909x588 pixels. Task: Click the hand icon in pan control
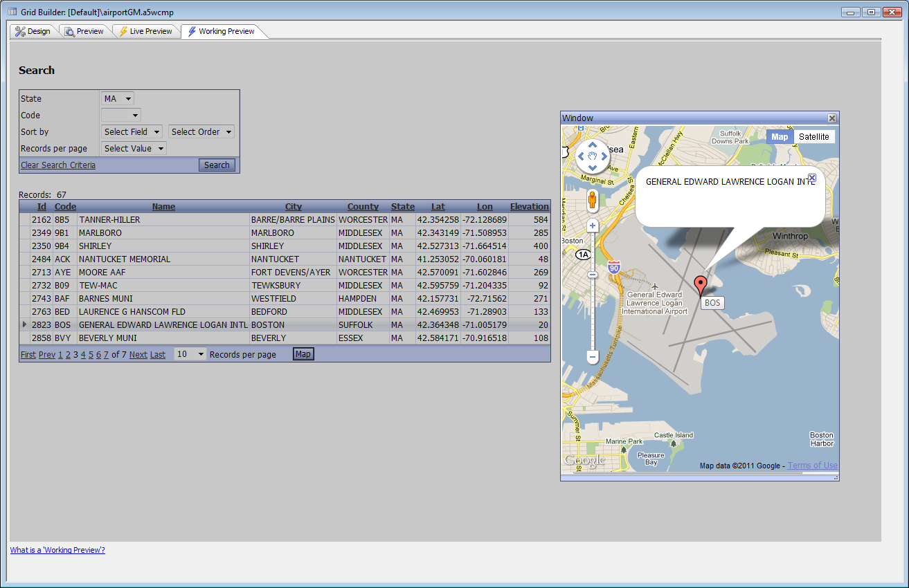coord(593,156)
